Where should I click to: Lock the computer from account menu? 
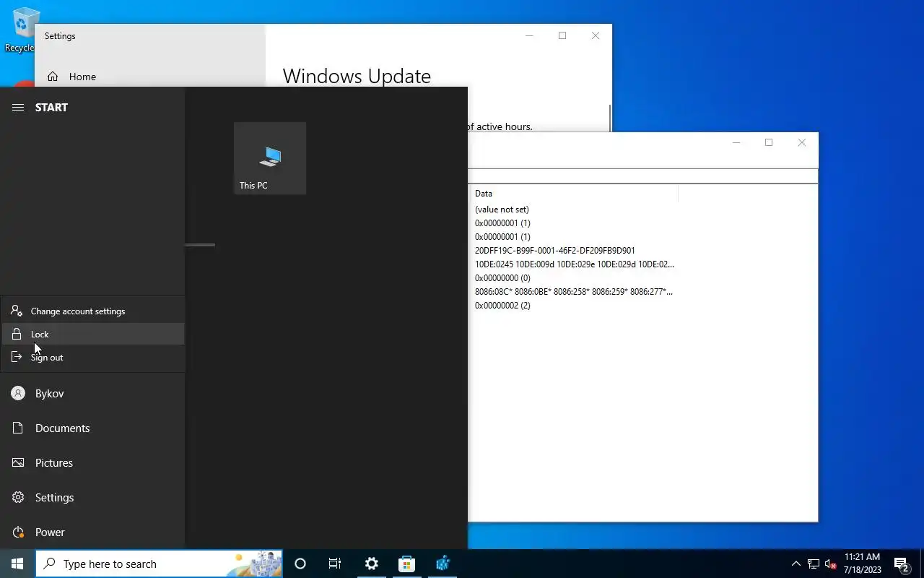pos(92,334)
